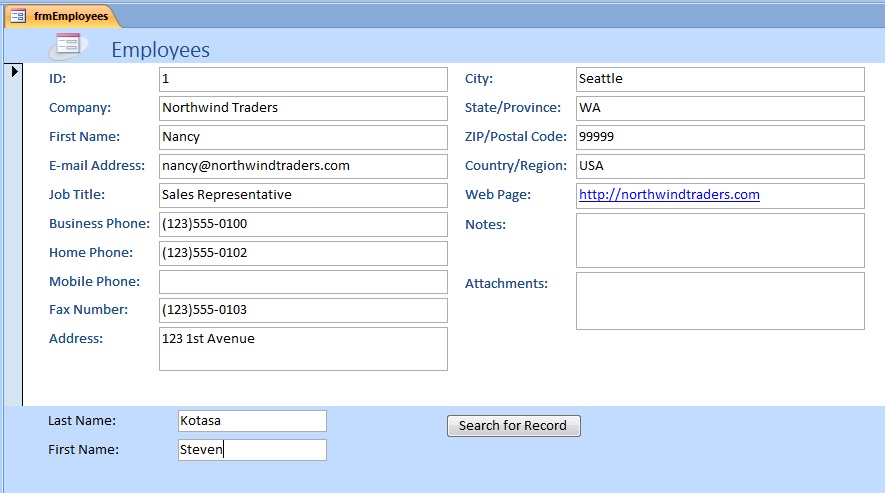Image resolution: width=885 pixels, height=493 pixels.
Task: Click the City field showing Seattle
Action: coord(720,79)
